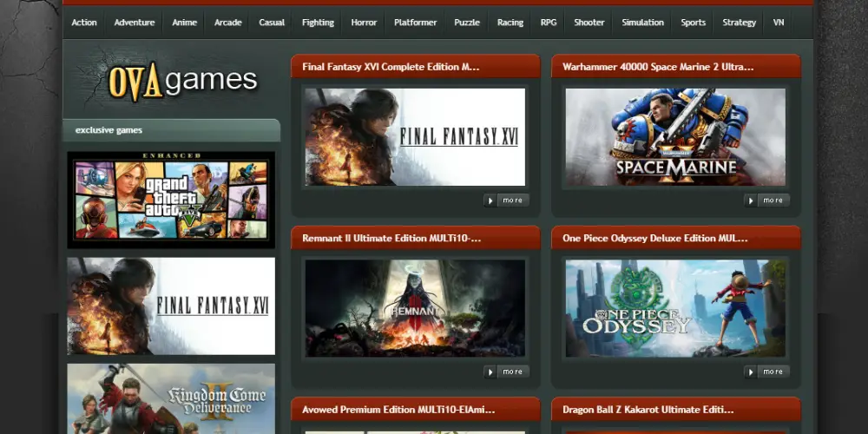Open the Final Fantasy XVI post cover image
Image resolution: width=868 pixels, height=434 pixels.
(415, 137)
